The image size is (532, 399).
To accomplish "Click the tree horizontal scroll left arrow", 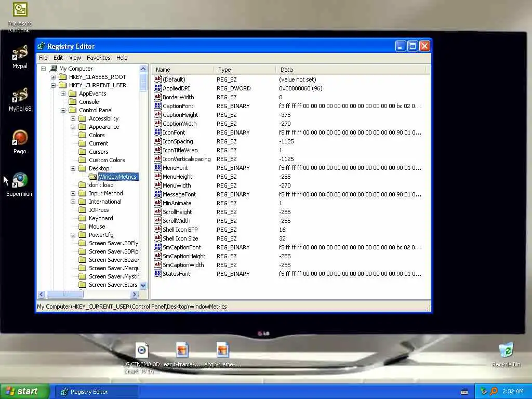I will point(42,294).
